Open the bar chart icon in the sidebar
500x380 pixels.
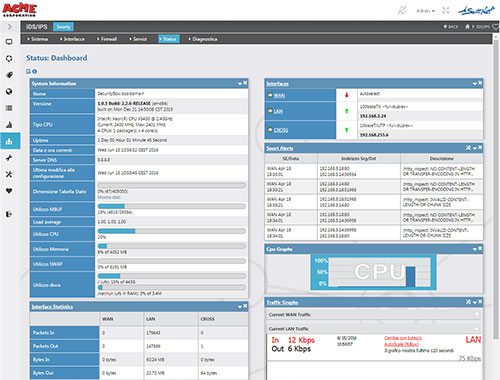point(9,125)
